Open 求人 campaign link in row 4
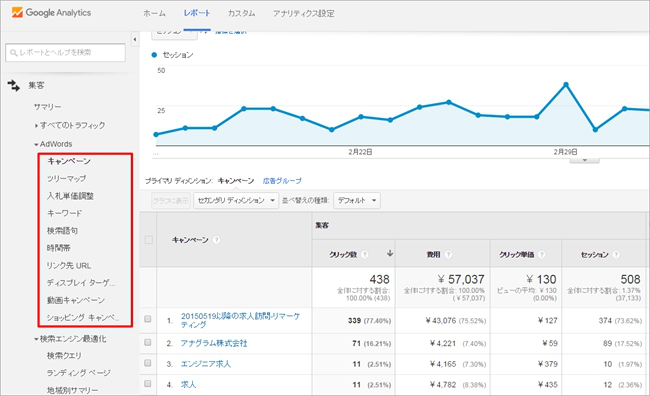650x396 pixels. click(x=188, y=385)
